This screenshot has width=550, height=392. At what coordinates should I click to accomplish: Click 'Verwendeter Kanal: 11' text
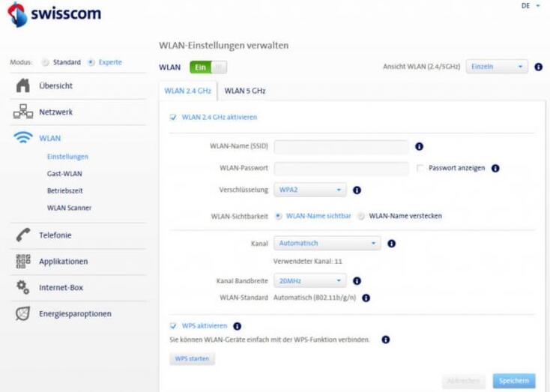tap(308, 261)
